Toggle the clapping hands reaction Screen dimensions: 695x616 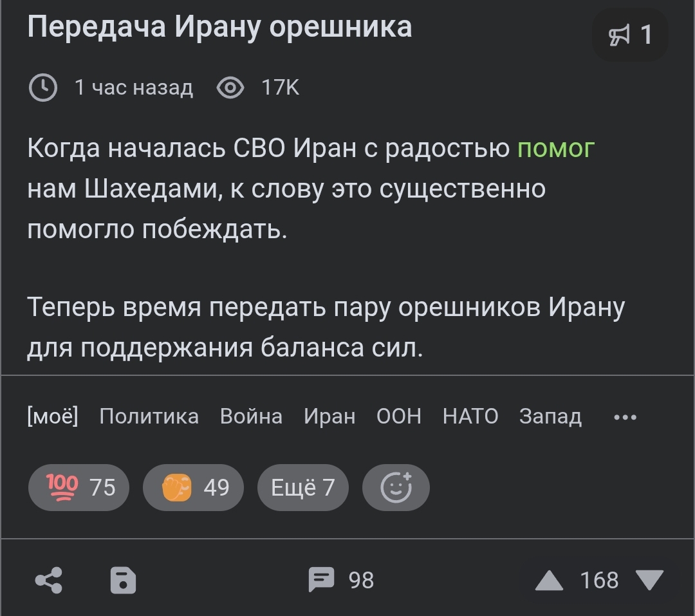193,487
